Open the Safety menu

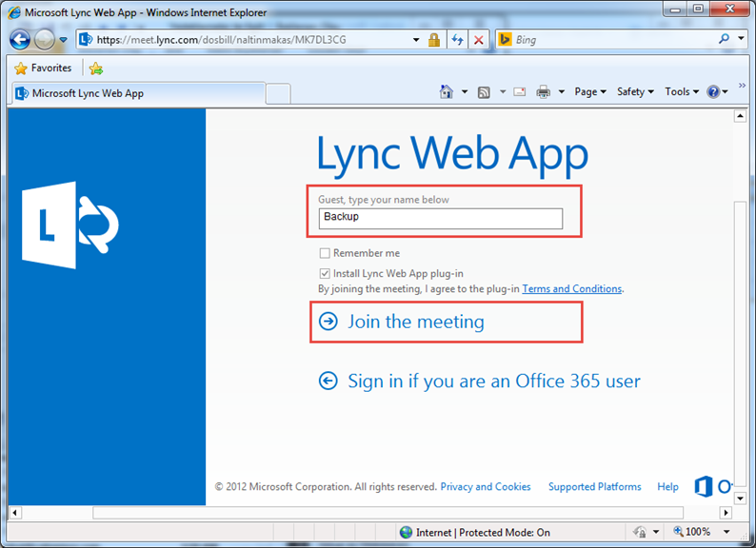pos(635,91)
